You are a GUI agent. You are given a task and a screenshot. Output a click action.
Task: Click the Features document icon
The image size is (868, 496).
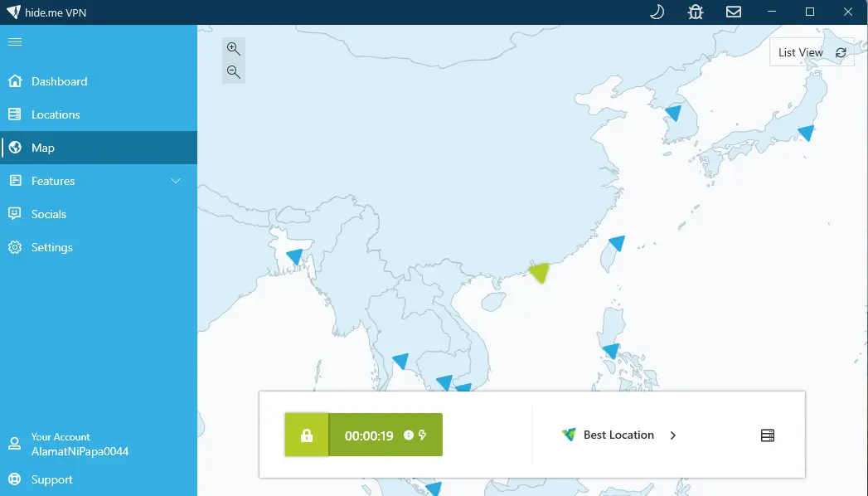(x=15, y=181)
